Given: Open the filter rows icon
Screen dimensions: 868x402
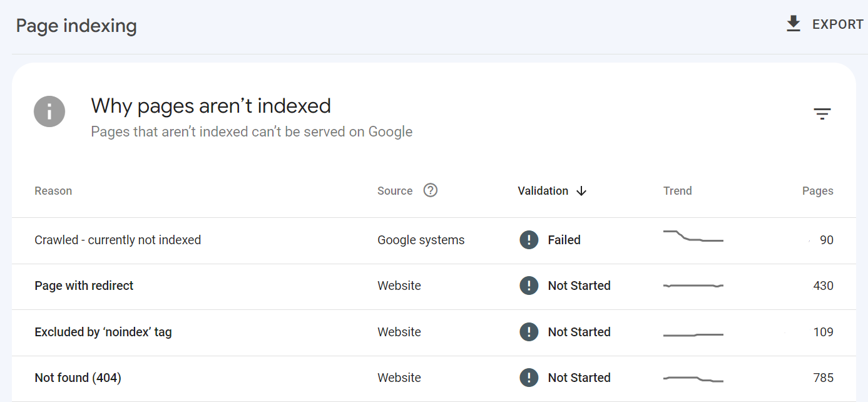Looking at the screenshot, I should point(822,114).
